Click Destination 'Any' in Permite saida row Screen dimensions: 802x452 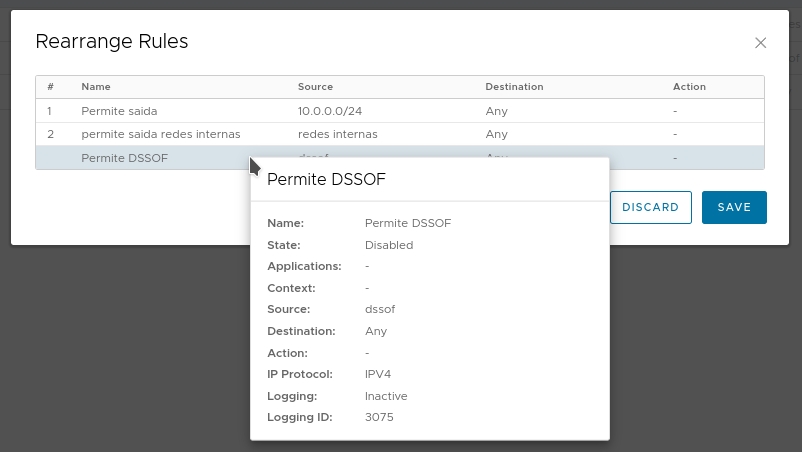point(496,110)
